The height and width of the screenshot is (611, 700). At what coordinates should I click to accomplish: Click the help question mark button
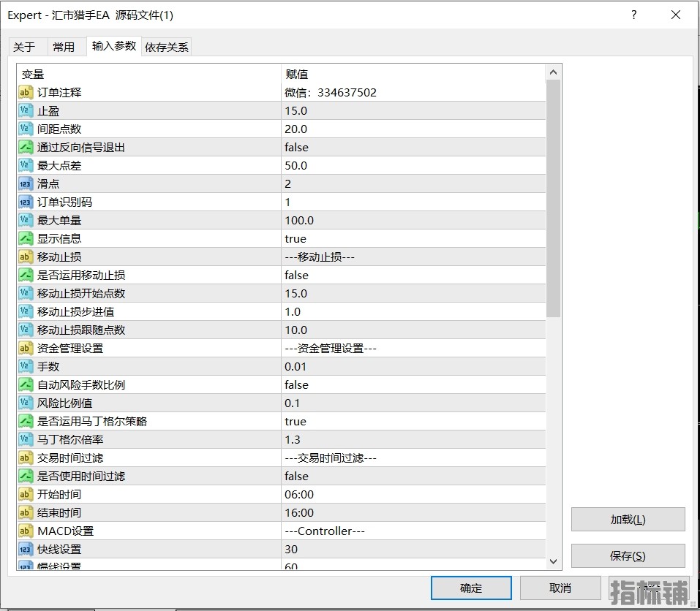(634, 15)
